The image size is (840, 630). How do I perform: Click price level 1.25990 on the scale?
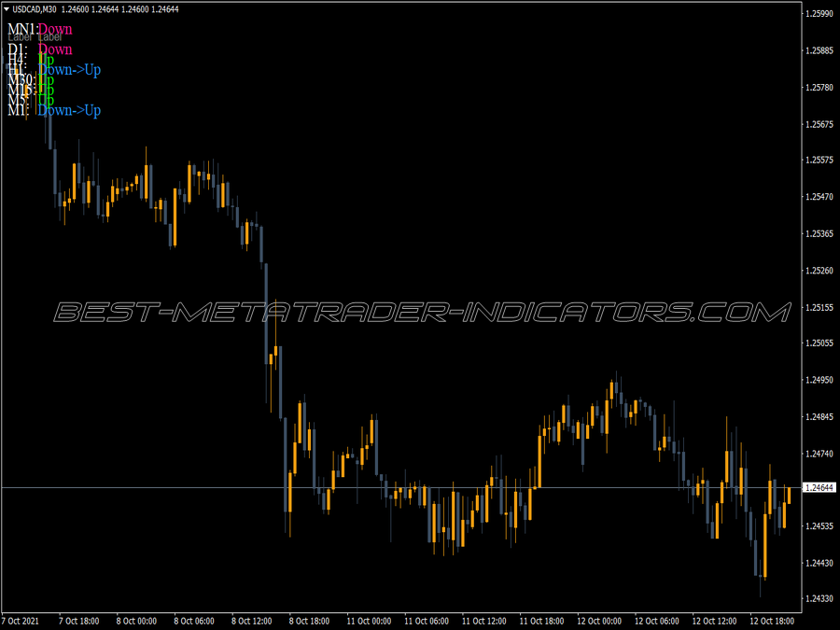pyautogui.click(x=819, y=14)
